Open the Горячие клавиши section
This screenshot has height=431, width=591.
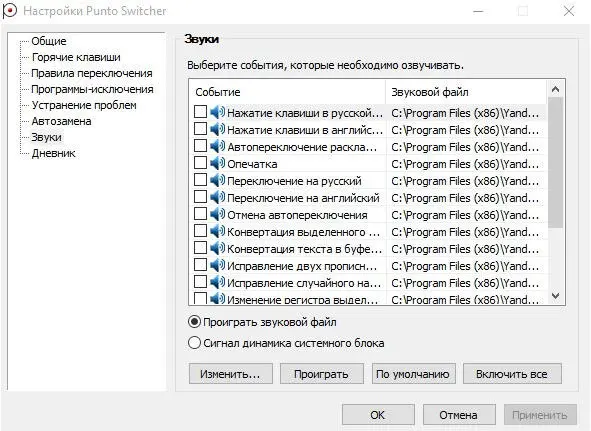tap(76, 57)
